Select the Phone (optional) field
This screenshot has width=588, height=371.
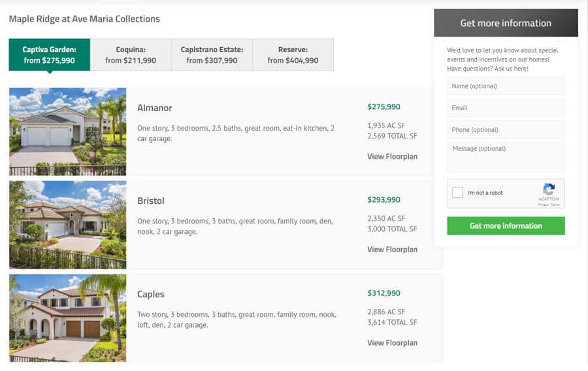pos(506,129)
